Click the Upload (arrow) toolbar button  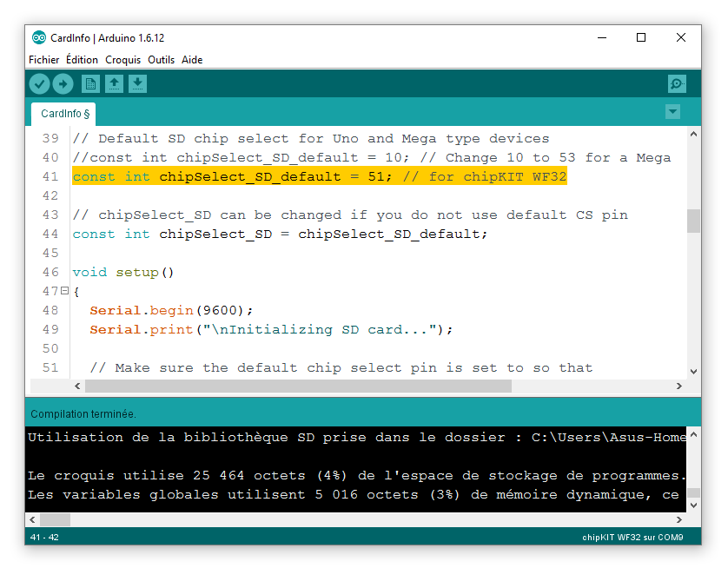pyautogui.click(x=63, y=84)
